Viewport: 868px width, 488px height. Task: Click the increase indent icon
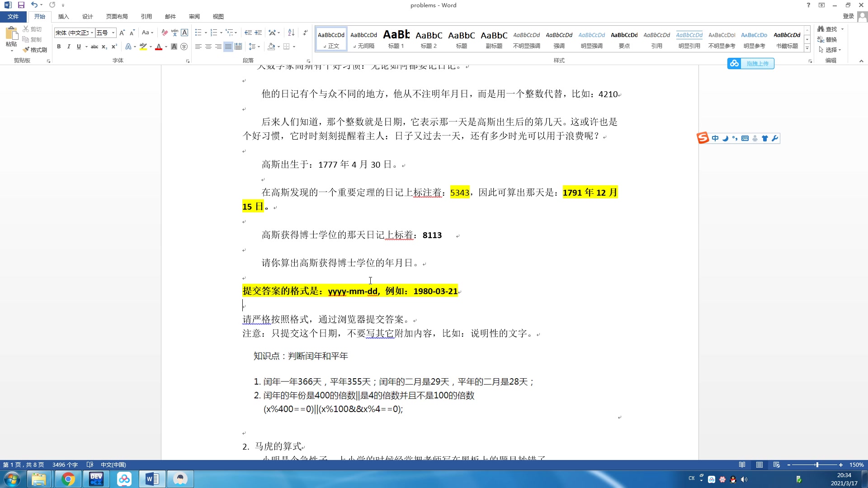(x=258, y=33)
